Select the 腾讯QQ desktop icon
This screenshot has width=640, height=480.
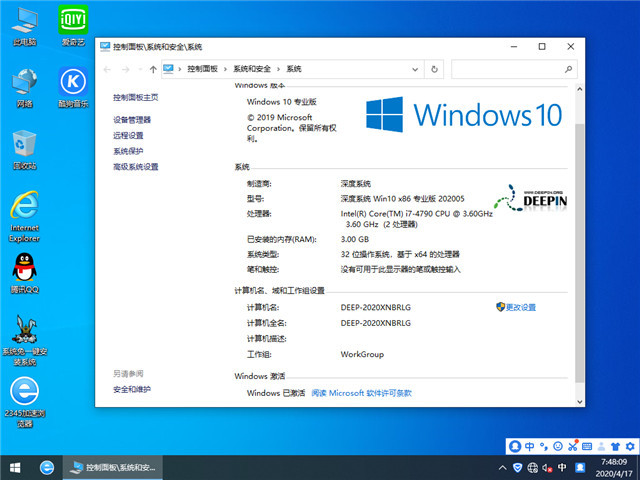coord(24,272)
